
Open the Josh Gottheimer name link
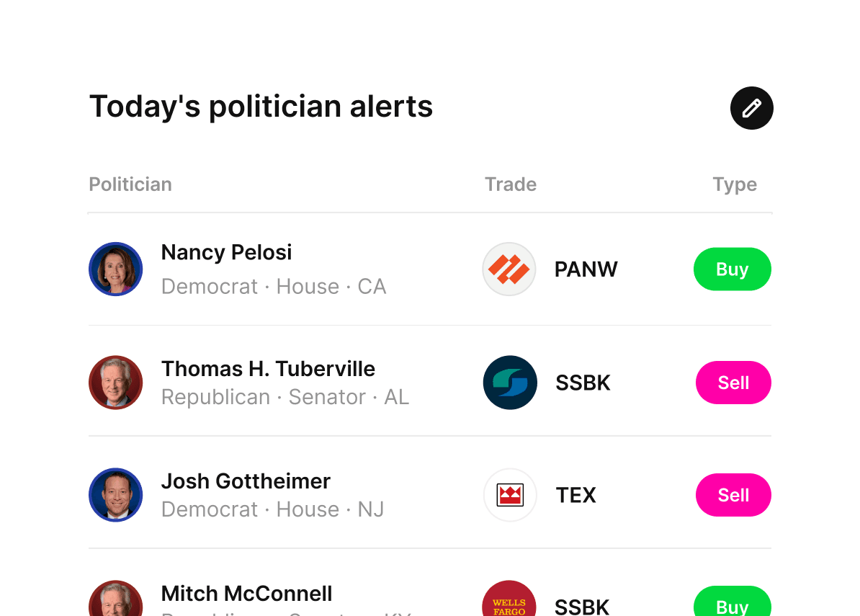(246, 481)
